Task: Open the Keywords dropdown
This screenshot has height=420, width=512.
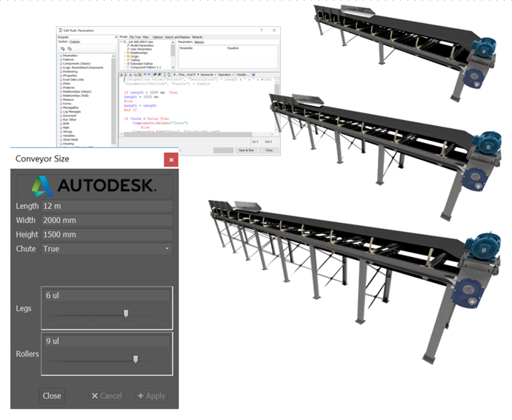Action: click(208, 75)
